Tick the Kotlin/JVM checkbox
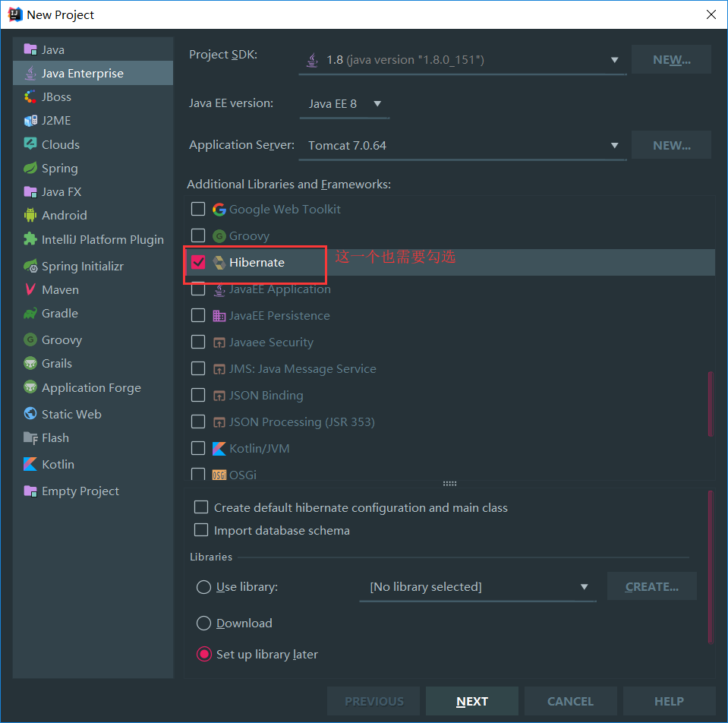Viewport: 728px width, 723px height. coord(198,448)
